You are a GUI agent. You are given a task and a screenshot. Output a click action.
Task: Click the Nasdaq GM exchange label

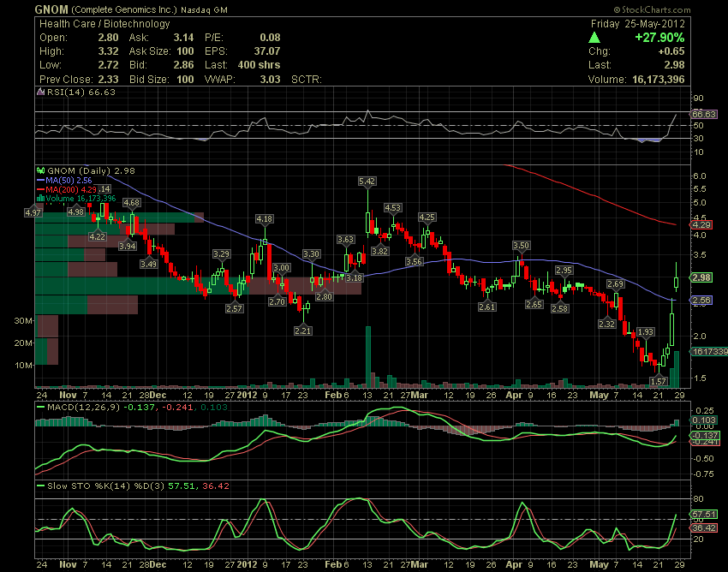(205, 9)
